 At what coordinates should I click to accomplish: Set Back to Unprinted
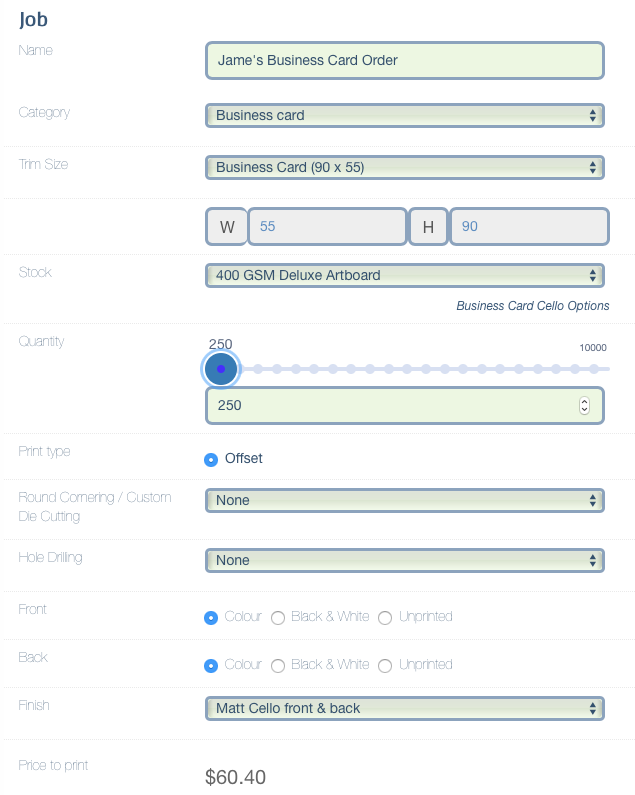pos(385,665)
